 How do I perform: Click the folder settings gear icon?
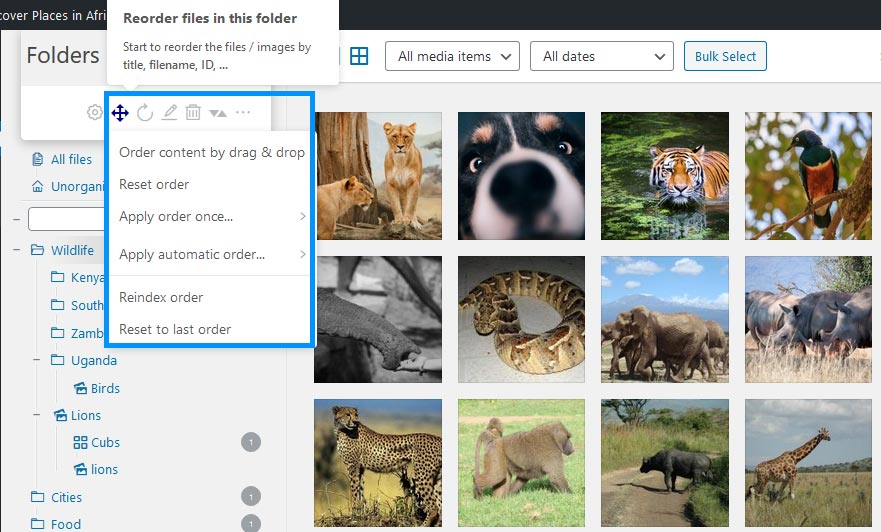pyautogui.click(x=95, y=112)
